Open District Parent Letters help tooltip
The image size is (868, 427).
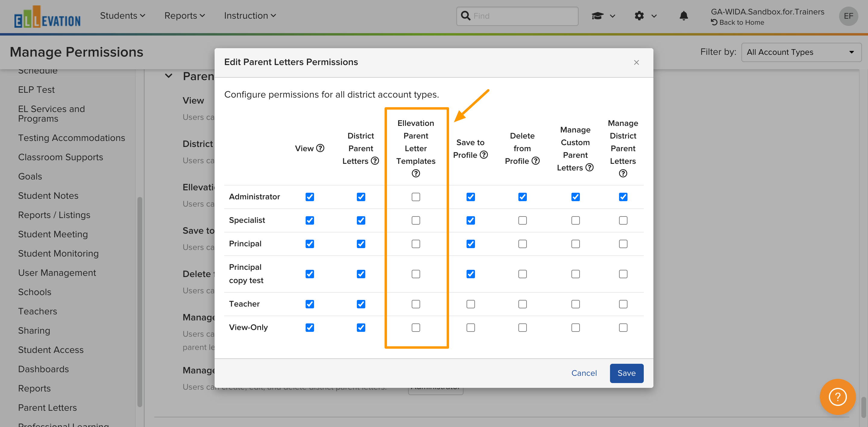click(375, 161)
